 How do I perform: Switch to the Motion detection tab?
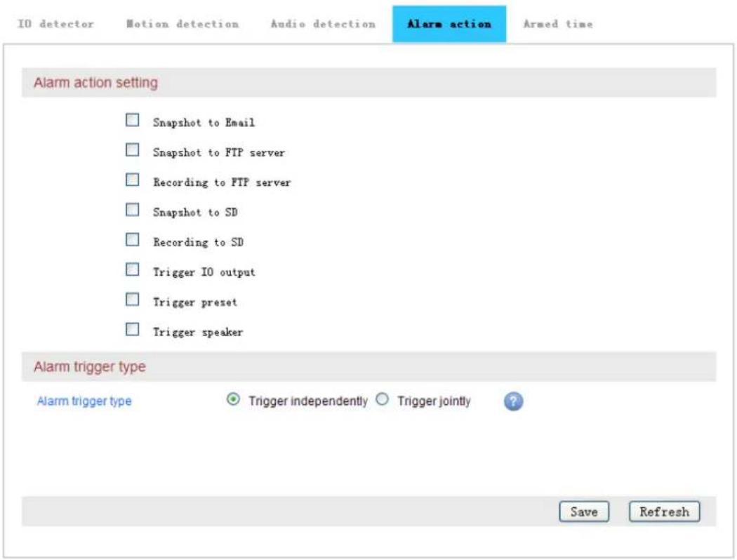182,23
